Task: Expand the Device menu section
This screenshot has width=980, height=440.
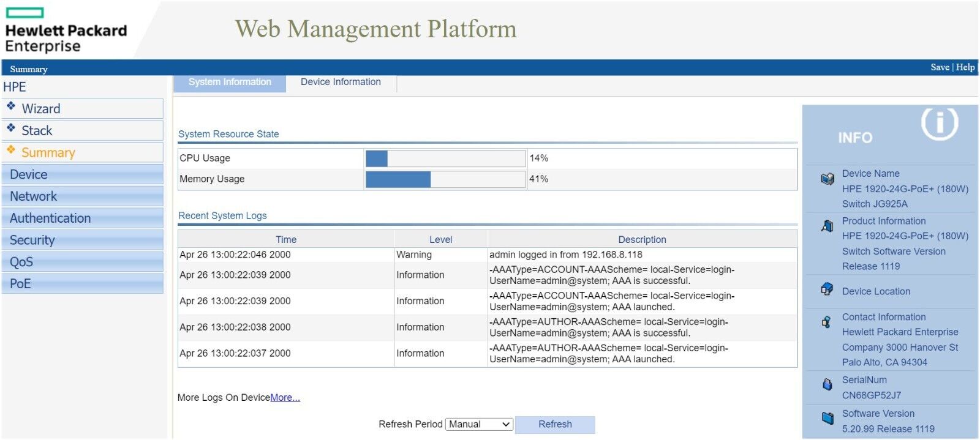Action: pyautogui.click(x=83, y=174)
